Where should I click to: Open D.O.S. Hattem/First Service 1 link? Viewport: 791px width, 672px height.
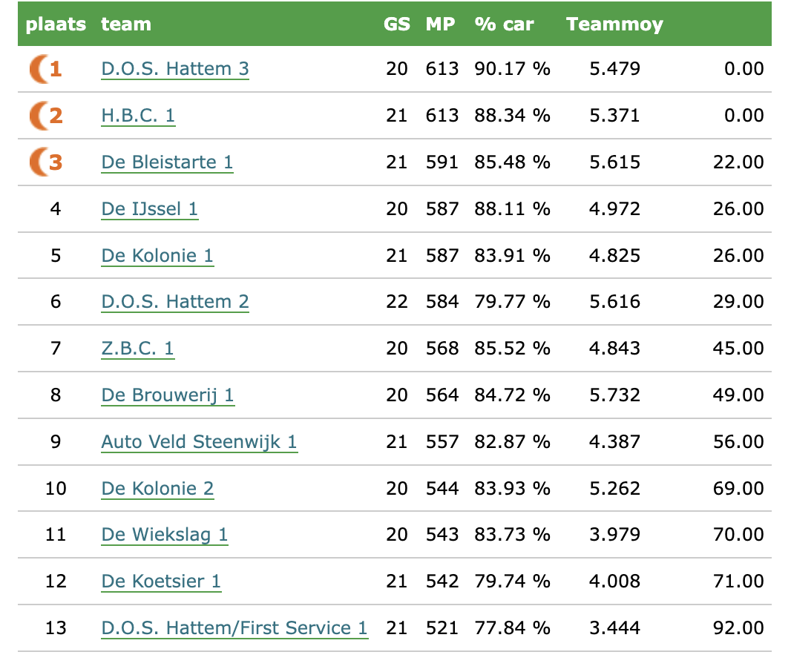234,628
